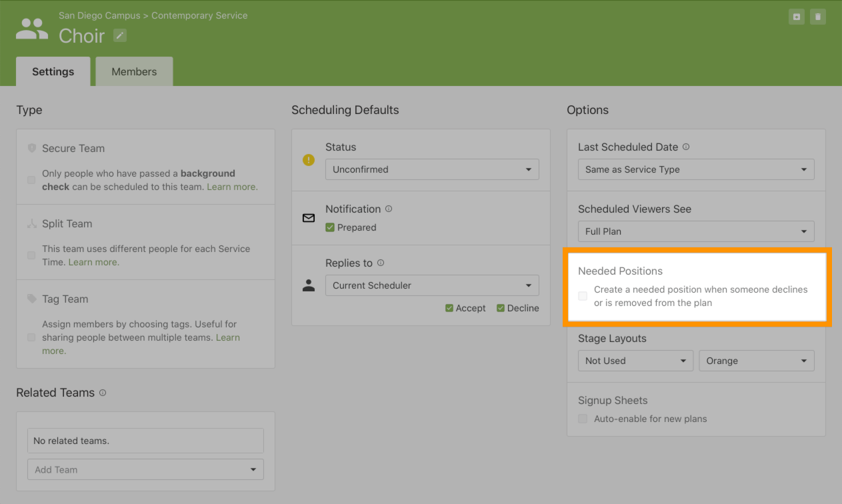Click the info icon next to Related Teams
The image size is (842, 504).
[x=103, y=393]
